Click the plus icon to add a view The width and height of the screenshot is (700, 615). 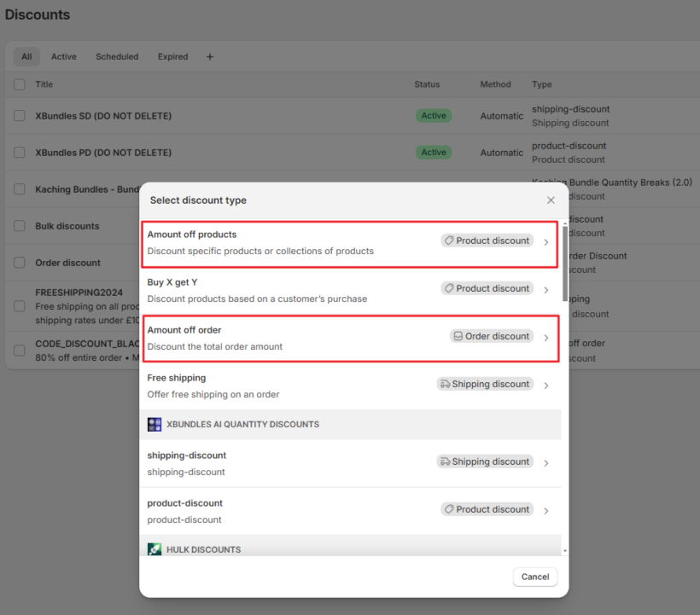click(x=210, y=57)
